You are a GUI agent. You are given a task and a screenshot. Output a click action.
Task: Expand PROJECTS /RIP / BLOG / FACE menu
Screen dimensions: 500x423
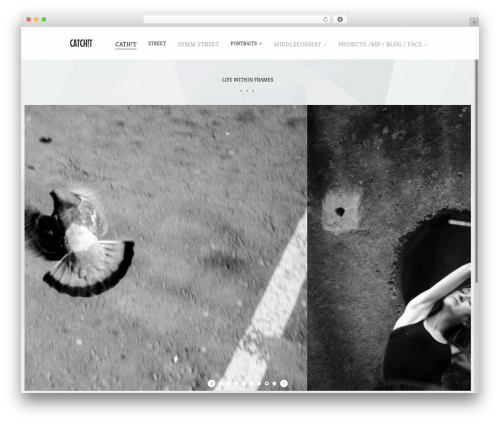click(382, 44)
